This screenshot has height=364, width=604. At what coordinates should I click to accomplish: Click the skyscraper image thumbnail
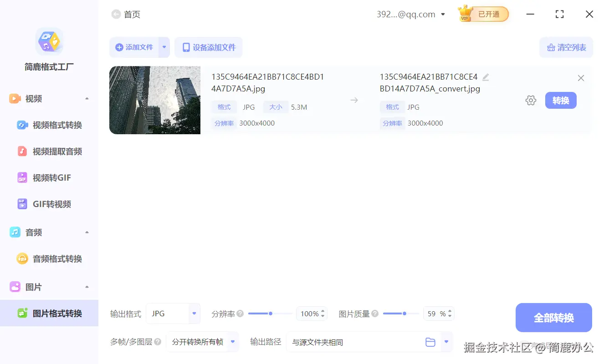[x=155, y=100]
